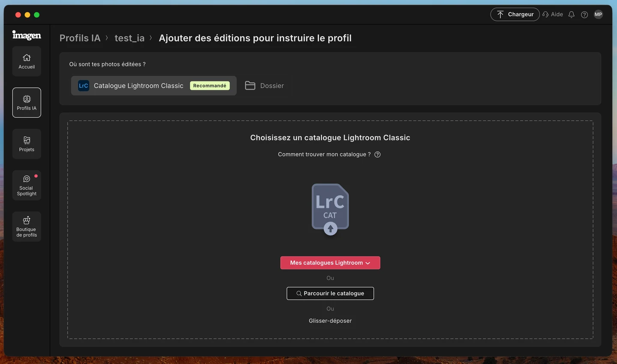Click the macOS yellow minimize button
Image resolution: width=617 pixels, height=364 pixels.
tap(27, 15)
